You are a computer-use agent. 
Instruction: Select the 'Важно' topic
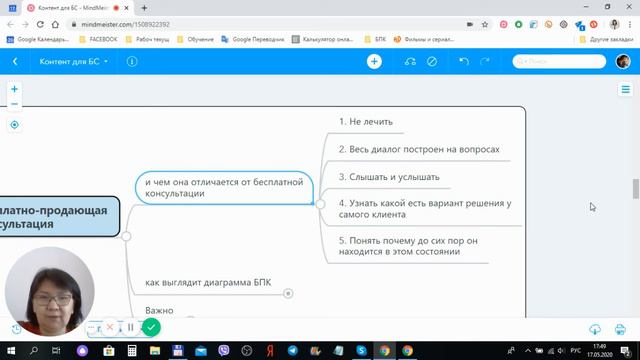pyautogui.click(x=159, y=311)
